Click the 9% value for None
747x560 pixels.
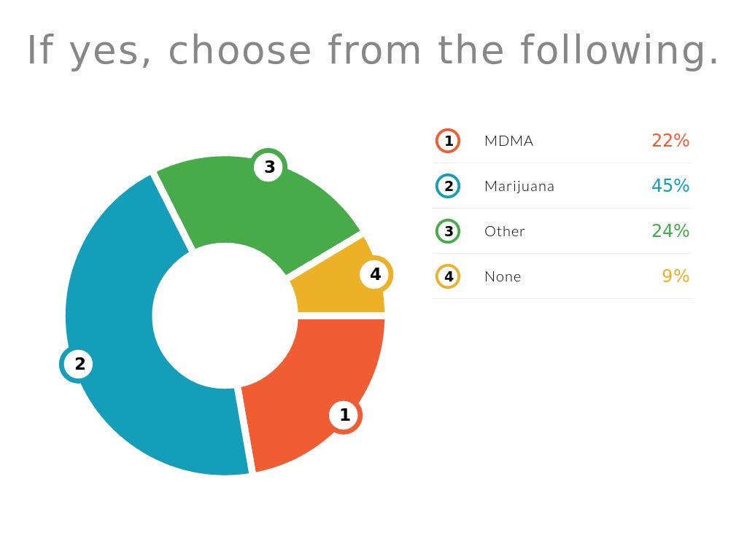pyautogui.click(x=675, y=276)
